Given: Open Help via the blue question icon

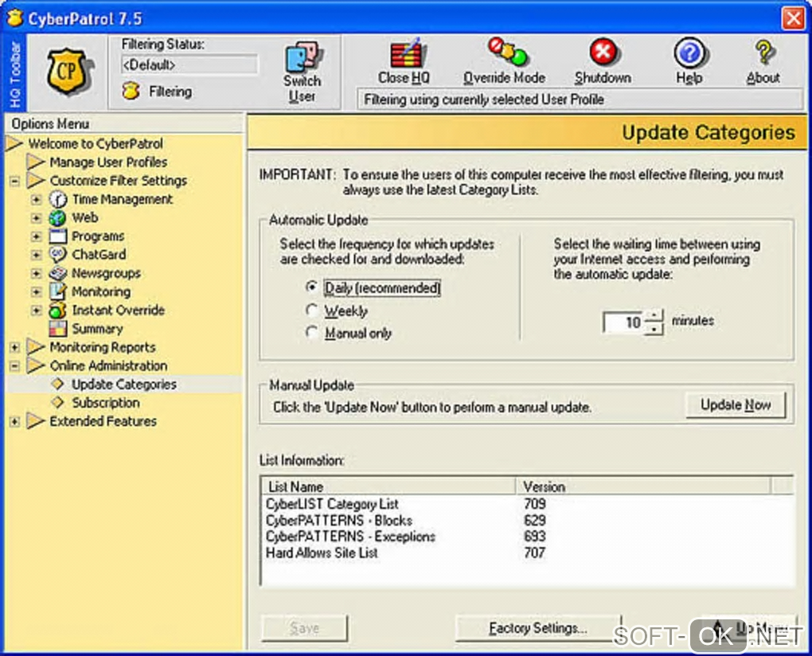Looking at the screenshot, I should (689, 53).
